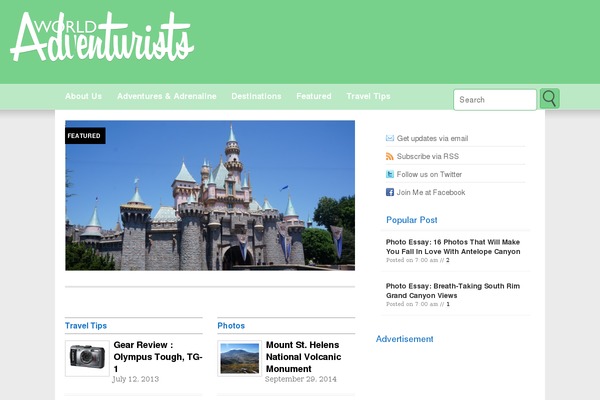
Task: Open the World Adventurists logo homepage
Action: 102,37
